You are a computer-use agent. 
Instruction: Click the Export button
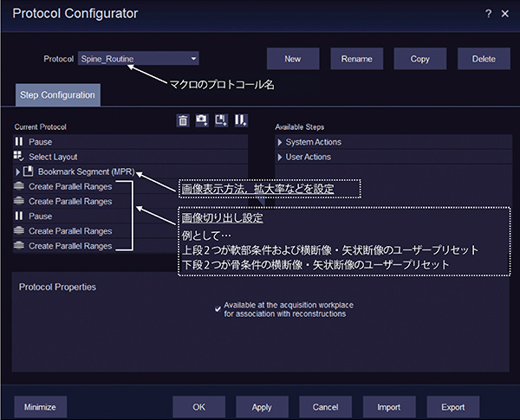pos(452,405)
